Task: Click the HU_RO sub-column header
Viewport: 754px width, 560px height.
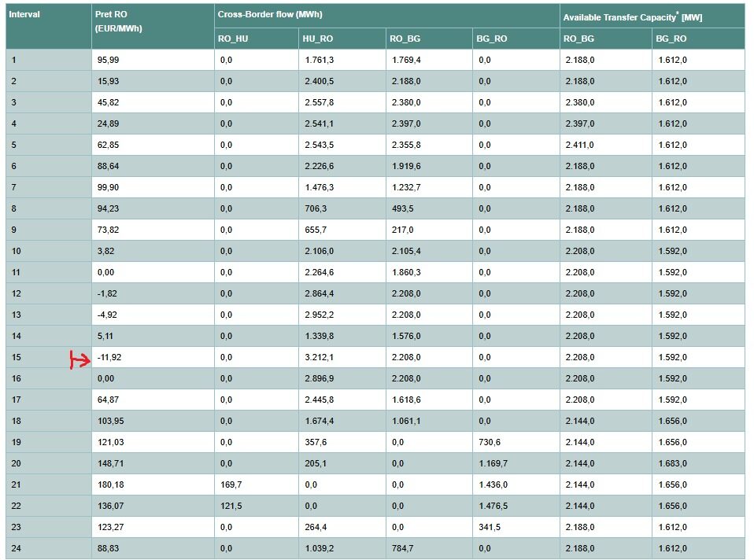Action: tap(317, 39)
